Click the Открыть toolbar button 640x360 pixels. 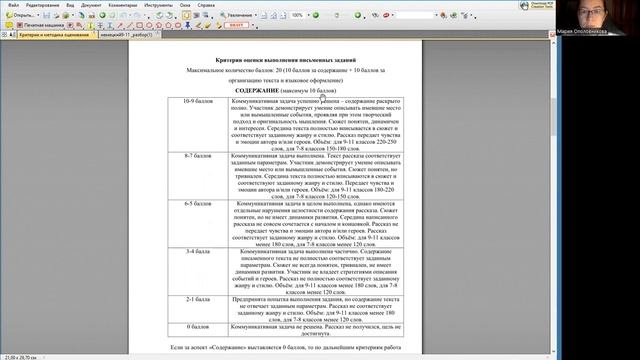[20, 15]
